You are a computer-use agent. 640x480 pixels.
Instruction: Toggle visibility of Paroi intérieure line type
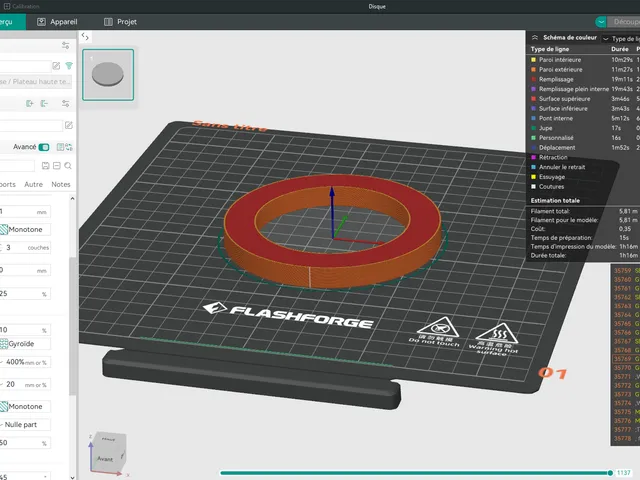pos(533,60)
